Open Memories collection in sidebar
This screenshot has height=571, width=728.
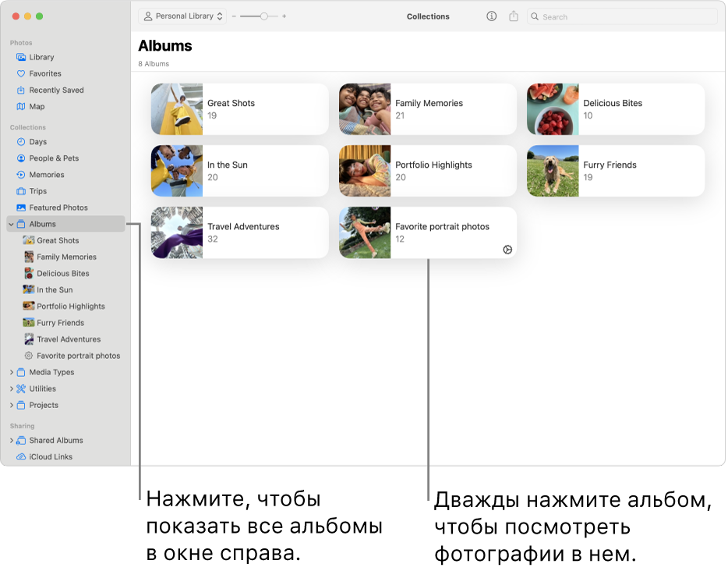tap(47, 175)
